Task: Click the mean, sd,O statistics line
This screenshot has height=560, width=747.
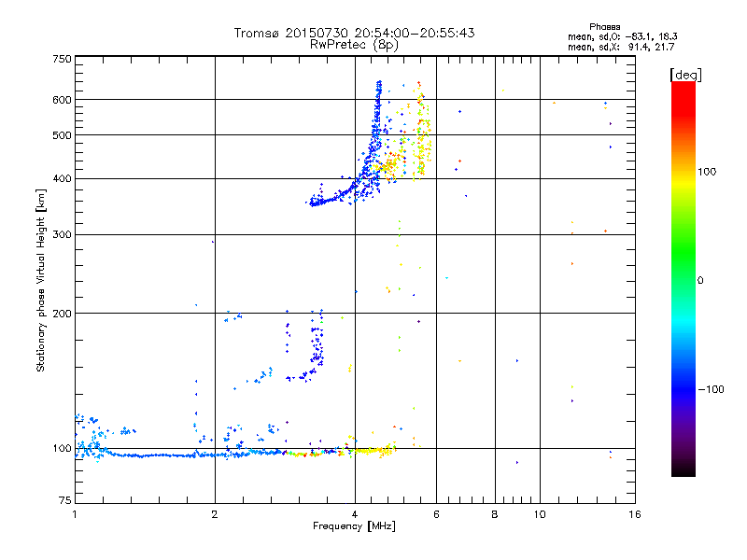Action: [621, 36]
